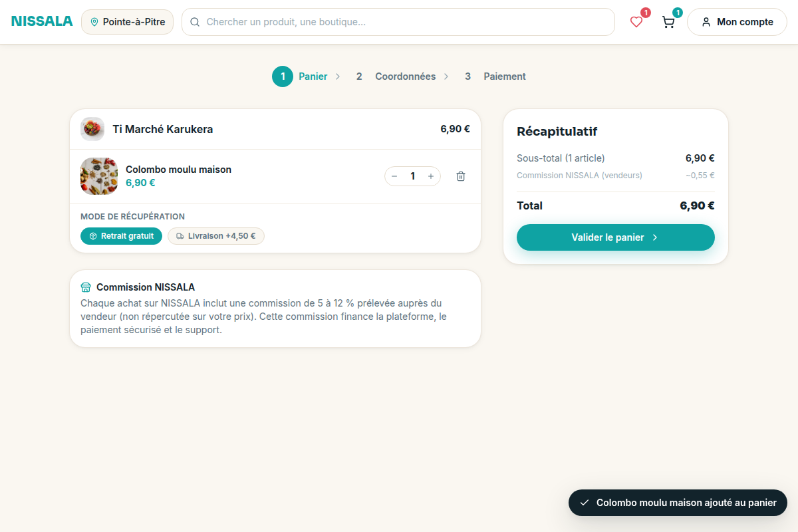Click the Sous-total (1 article) label
The height and width of the screenshot is (532, 798).
coord(561,158)
